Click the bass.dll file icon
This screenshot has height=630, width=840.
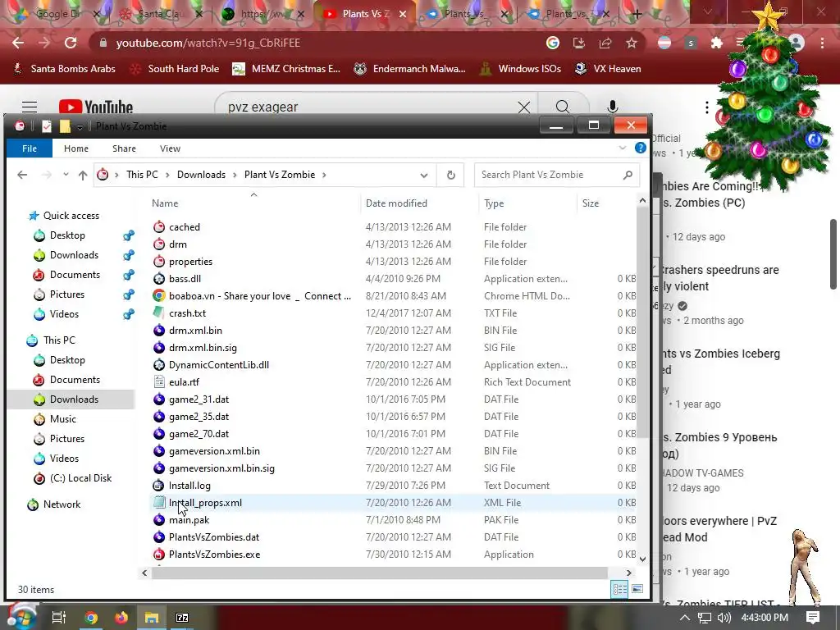pos(159,279)
